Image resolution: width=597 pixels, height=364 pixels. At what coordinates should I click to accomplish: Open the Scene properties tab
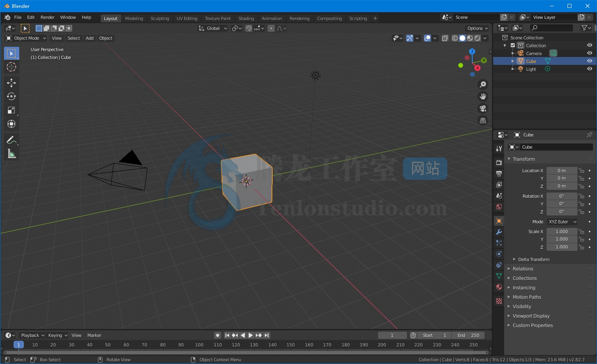499,196
